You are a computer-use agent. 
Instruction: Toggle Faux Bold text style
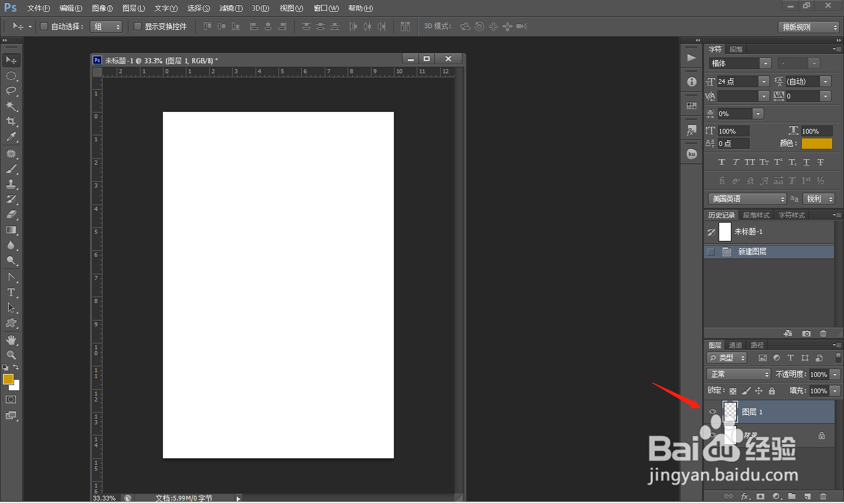coord(722,162)
